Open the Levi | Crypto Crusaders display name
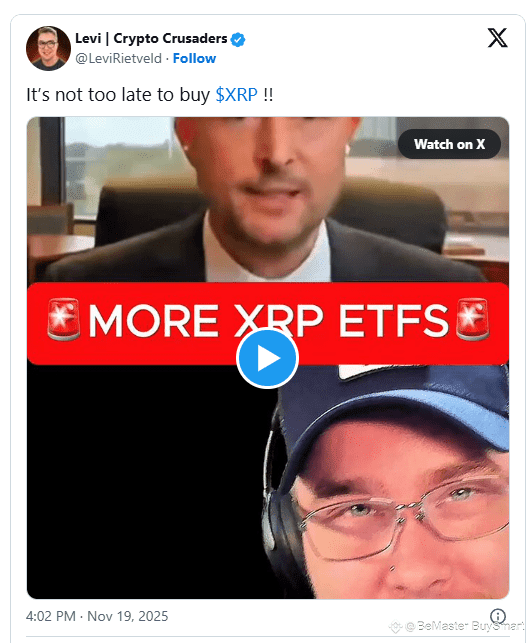Screen dimensions: 532x643 click(x=151, y=39)
